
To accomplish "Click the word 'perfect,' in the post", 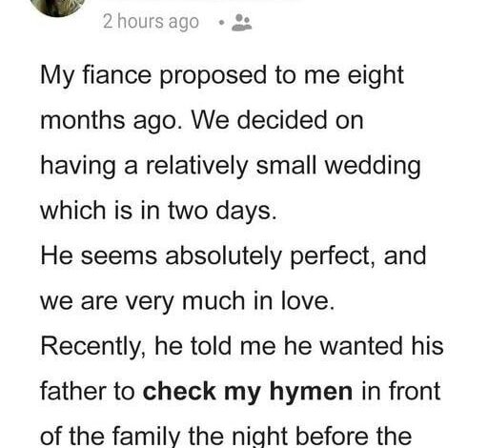I will 333,256.
